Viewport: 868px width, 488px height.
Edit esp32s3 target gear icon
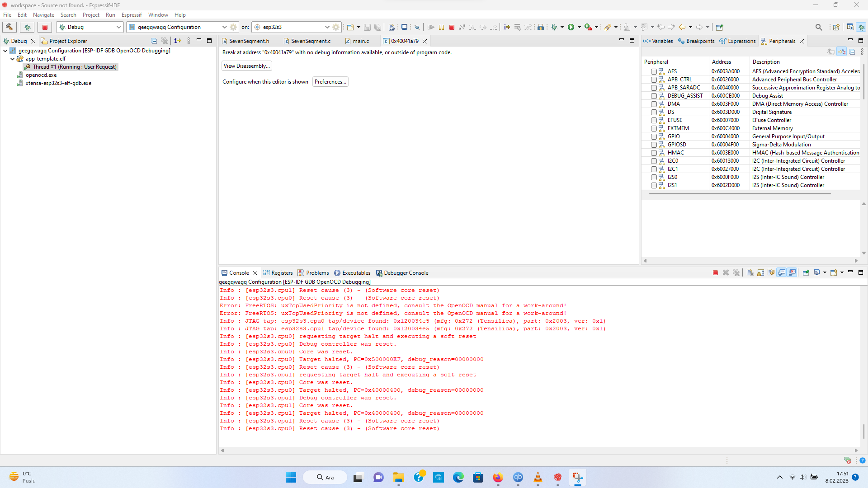click(x=336, y=27)
